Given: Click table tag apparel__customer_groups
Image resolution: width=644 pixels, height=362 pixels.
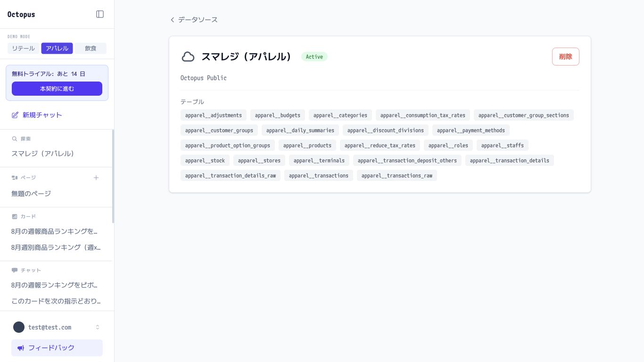Looking at the screenshot, I should (219, 130).
